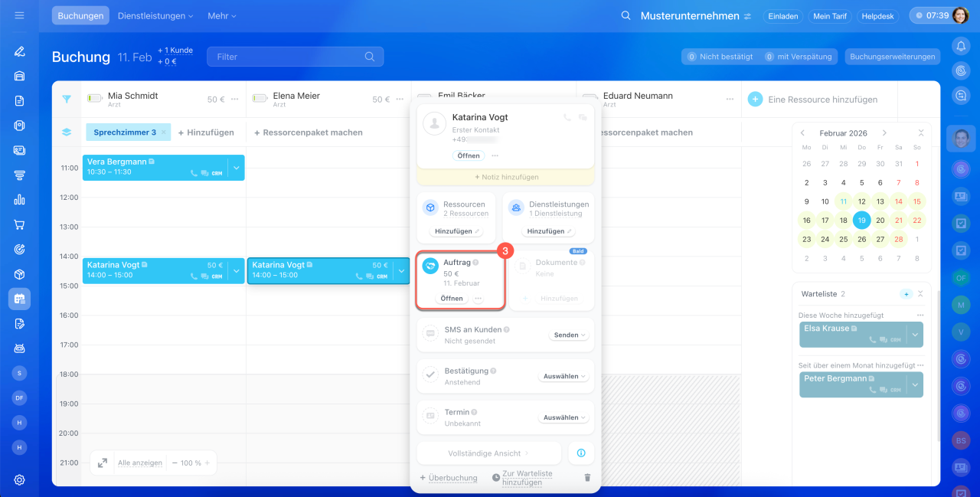
Task: Open three-dot menu in Auftrag block
Action: (x=479, y=299)
